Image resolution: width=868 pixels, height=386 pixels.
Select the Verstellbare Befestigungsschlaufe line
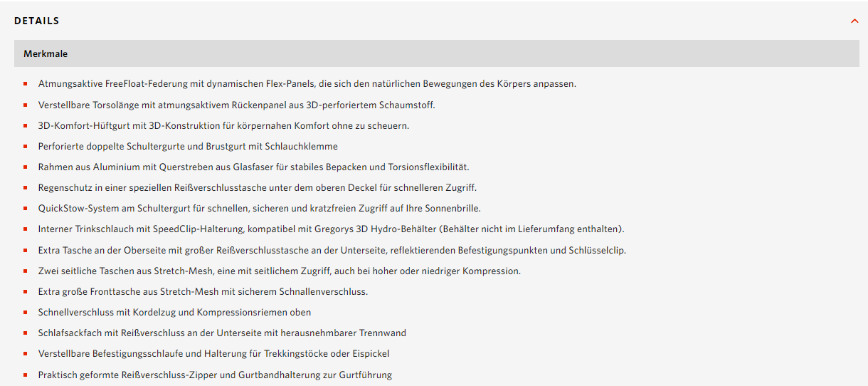213,354
